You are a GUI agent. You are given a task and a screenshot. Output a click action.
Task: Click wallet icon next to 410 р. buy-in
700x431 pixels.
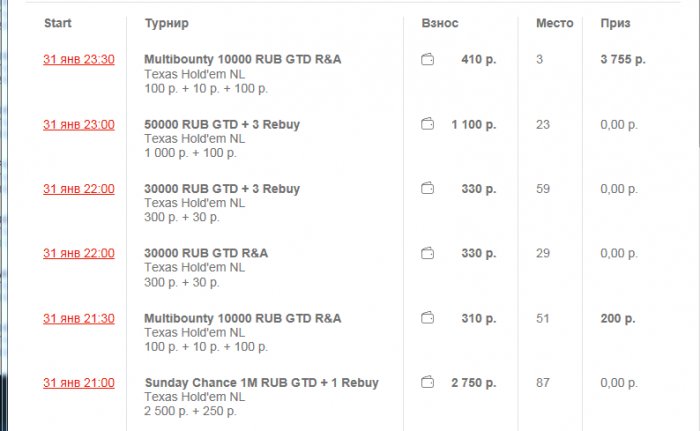[x=428, y=60]
